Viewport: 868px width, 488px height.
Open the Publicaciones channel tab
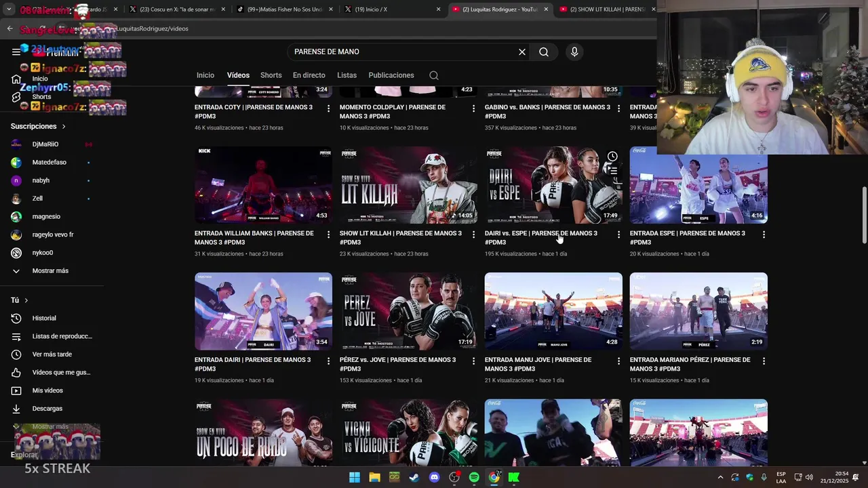(391, 75)
